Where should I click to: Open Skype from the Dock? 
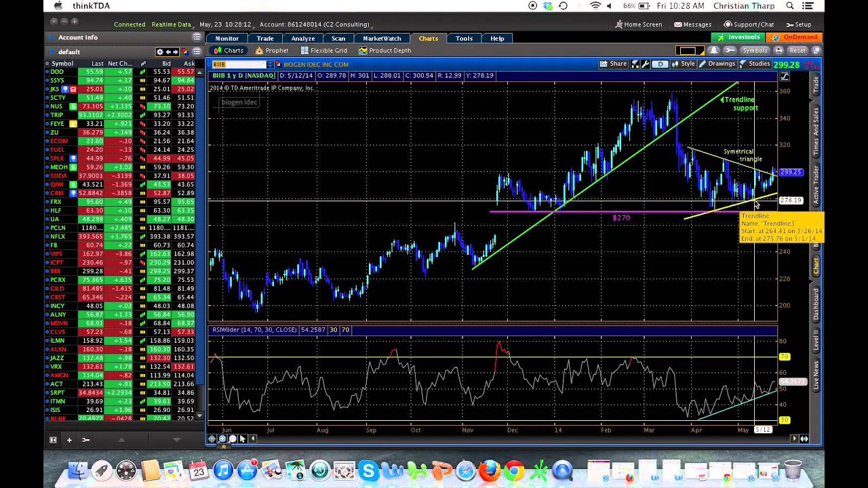pyautogui.click(x=368, y=470)
